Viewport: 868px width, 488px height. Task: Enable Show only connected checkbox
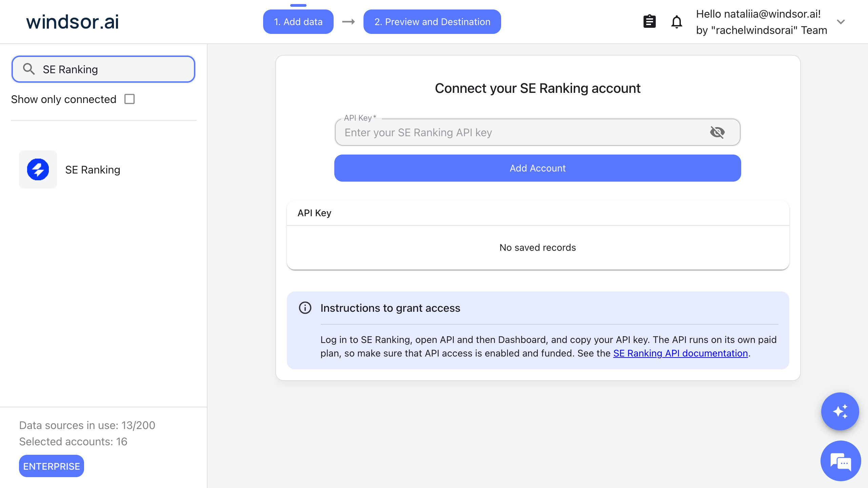click(129, 99)
